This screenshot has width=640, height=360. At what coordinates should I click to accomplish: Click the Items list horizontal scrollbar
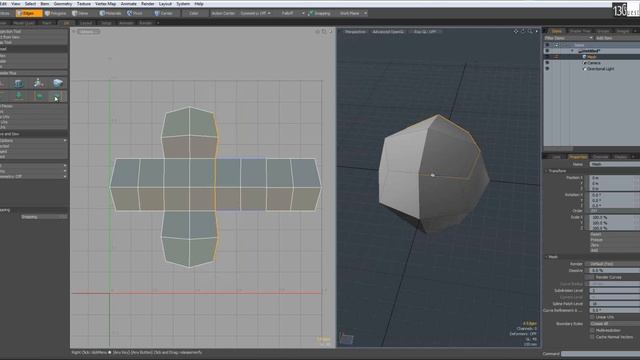pyautogui.click(x=558, y=149)
